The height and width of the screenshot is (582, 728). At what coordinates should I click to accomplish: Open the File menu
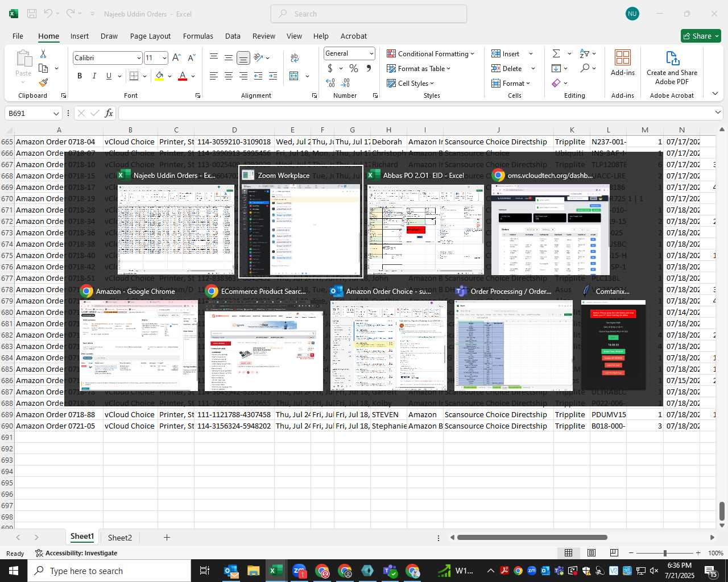18,36
